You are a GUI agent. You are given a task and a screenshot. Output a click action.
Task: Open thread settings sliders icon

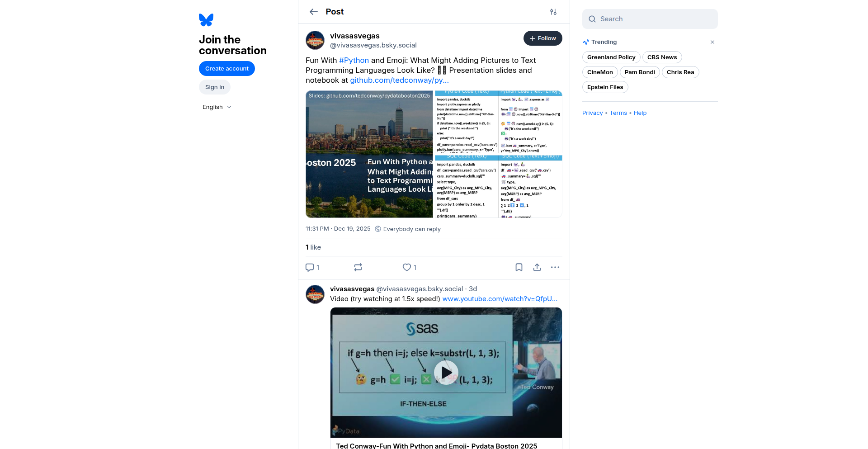point(553,12)
